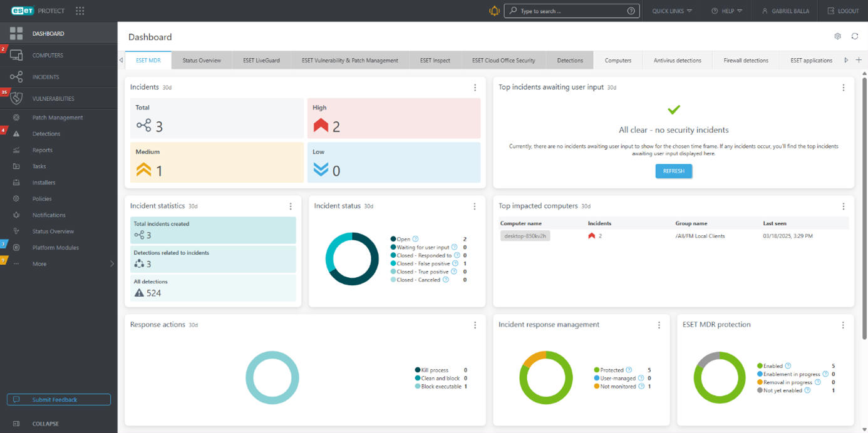Click the search input field

point(570,11)
